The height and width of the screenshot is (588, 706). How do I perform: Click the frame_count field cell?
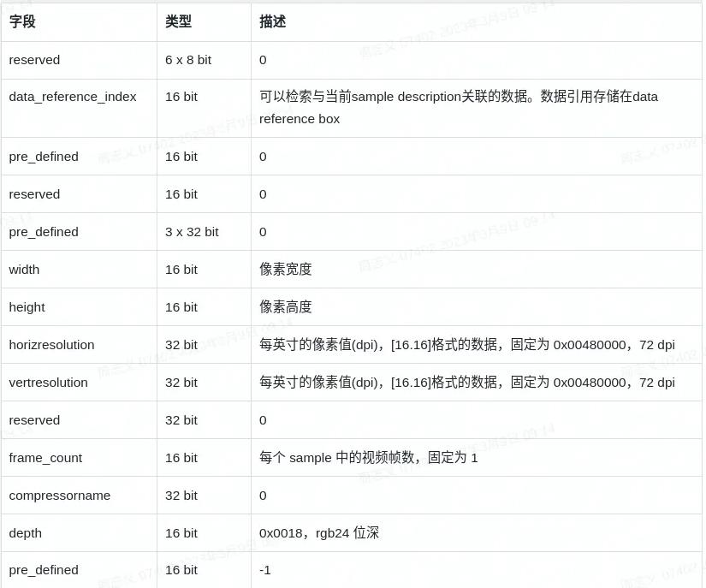pyautogui.click(x=44, y=457)
